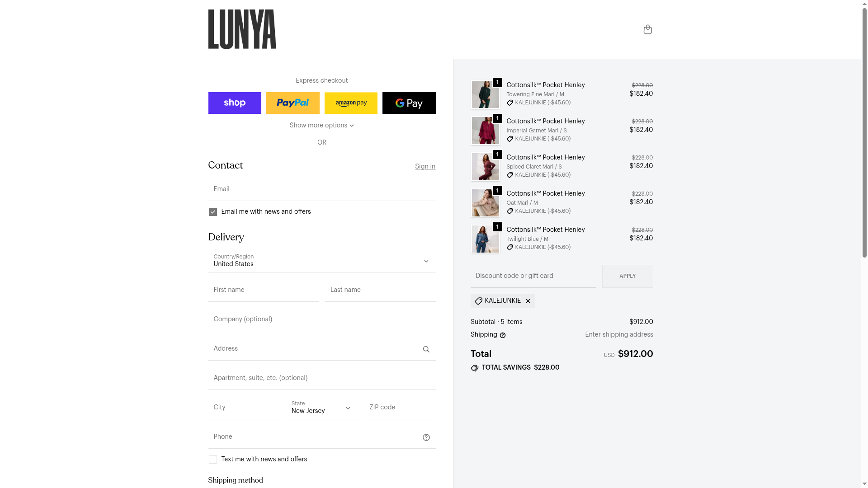Viewport: 868px width, 488px height.
Task: Click the APPLY discount button
Action: (x=627, y=276)
